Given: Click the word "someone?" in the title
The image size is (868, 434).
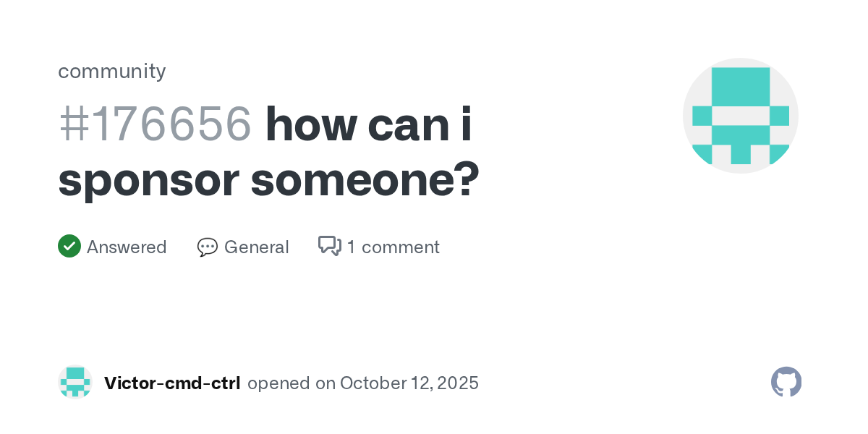Looking at the screenshot, I should pos(365,180).
